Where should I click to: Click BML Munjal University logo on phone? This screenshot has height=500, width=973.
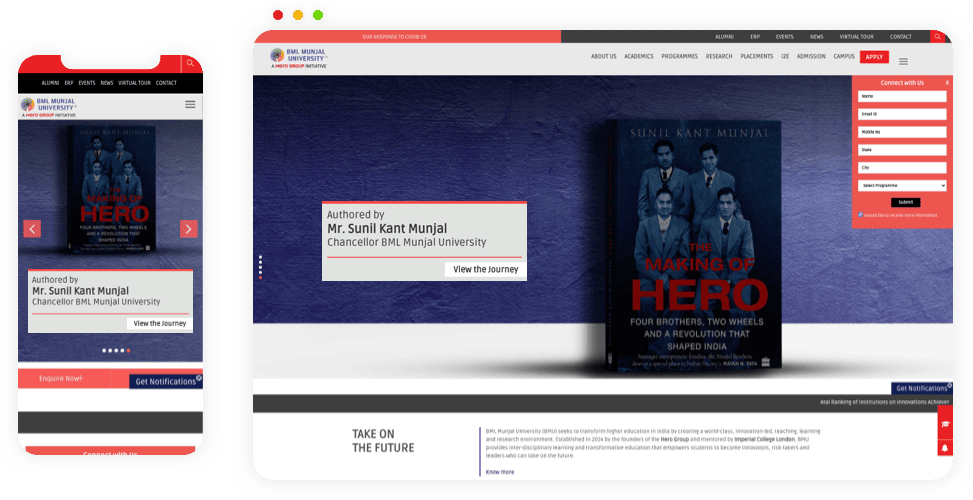(48, 107)
